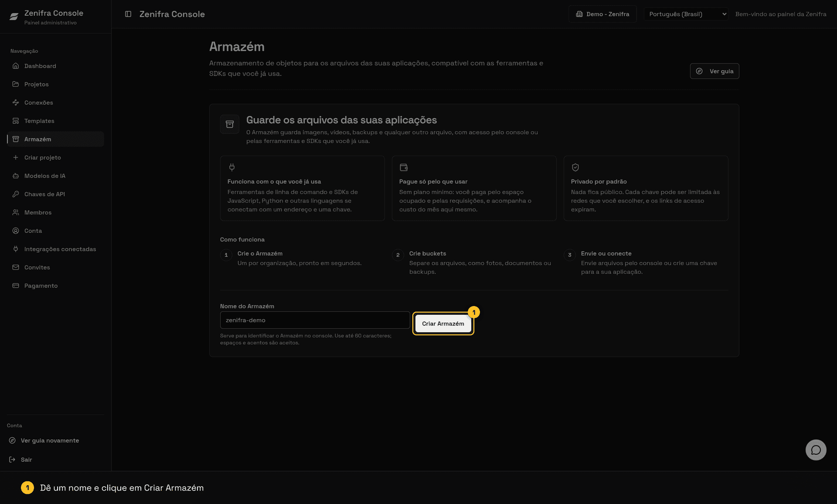This screenshot has height=504, width=837.
Task: Click the Armazém sidebar archive icon
Action: (16, 139)
